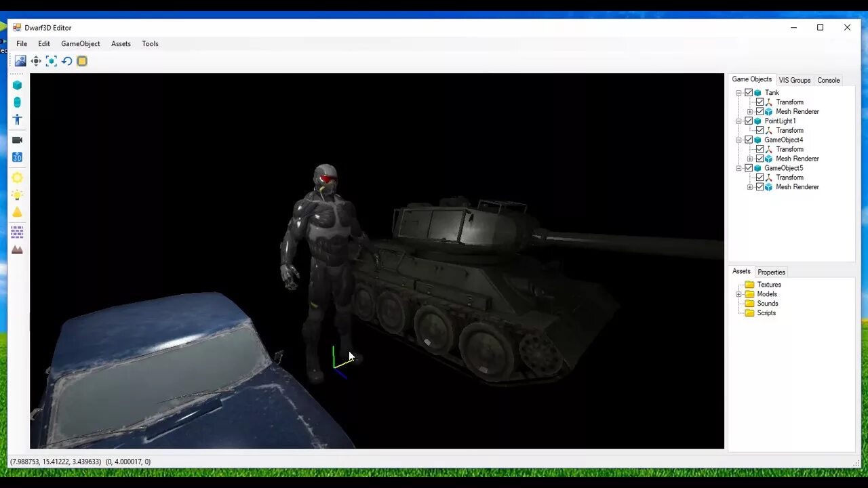Screen dimensions: 868x488
Task: Click the Sounds folder icon
Action: pyautogui.click(x=749, y=304)
